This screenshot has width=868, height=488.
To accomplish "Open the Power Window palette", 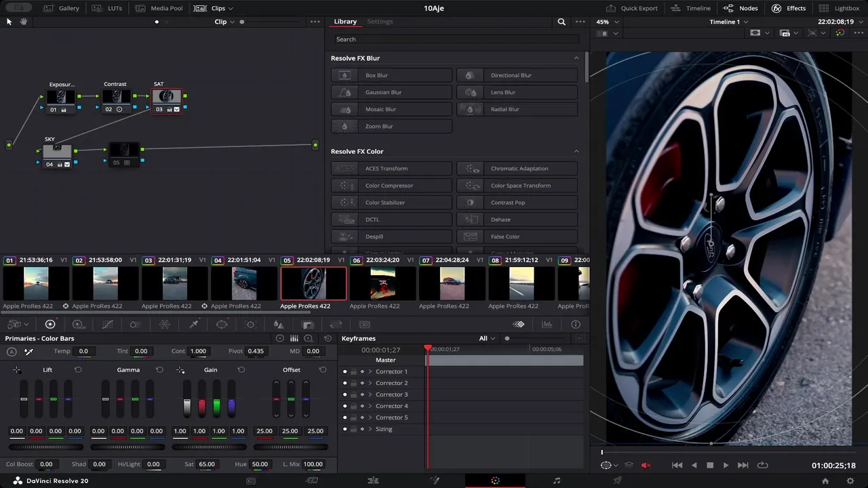I will (x=222, y=325).
